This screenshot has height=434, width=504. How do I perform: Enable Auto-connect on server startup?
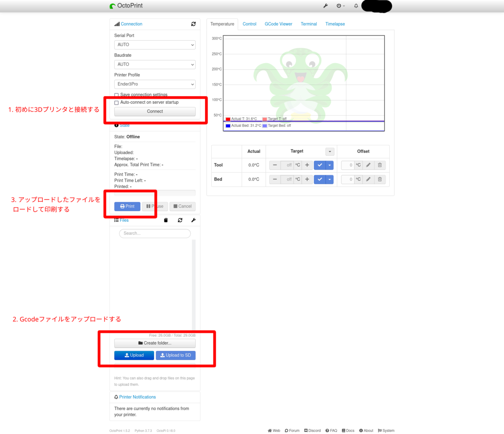[x=116, y=103]
